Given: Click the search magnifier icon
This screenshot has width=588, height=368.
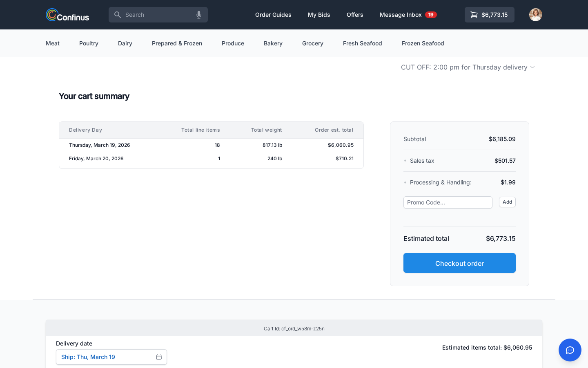Looking at the screenshot, I should [x=118, y=15].
